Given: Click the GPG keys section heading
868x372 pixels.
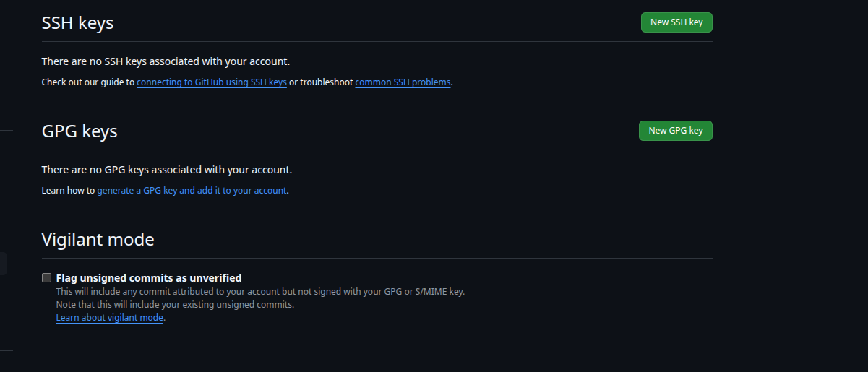Looking at the screenshot, I should click(80, 131).
